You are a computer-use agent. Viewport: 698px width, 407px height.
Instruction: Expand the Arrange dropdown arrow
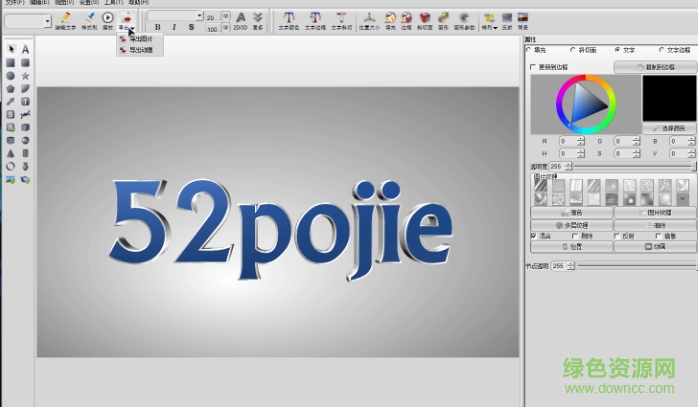tap(495, 28)
